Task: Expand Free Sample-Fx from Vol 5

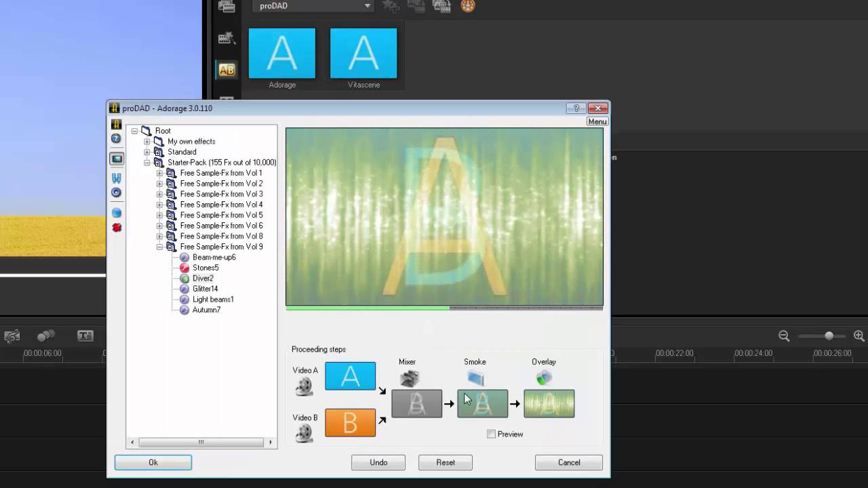Action: pos(159,215)
